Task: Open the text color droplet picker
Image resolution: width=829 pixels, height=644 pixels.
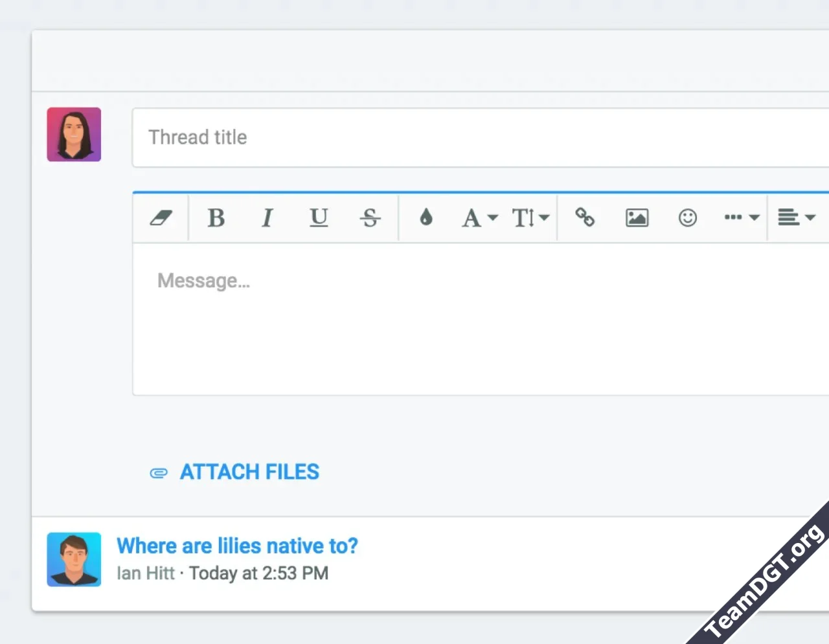Action: coord(426,218)
